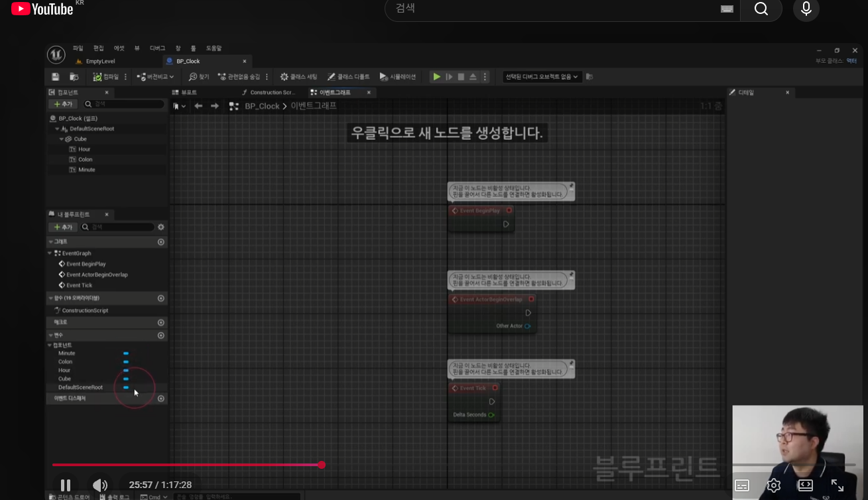The image size is (868, 500).
Task: Open the debug object selection dropdown
Action: pos(542,77)
